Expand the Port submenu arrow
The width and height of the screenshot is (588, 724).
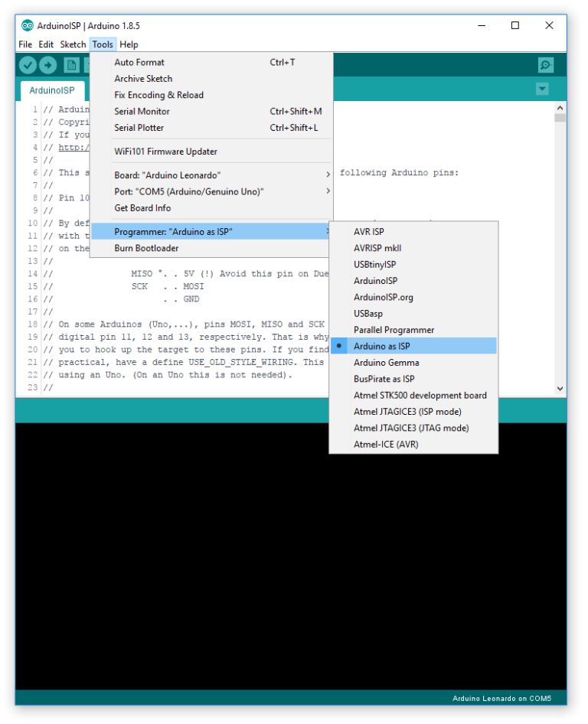click(328, 191)
